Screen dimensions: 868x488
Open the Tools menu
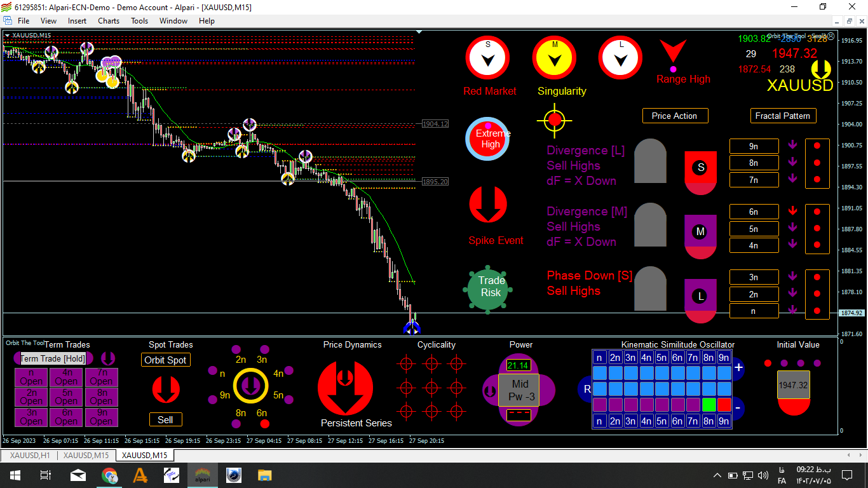point(140,21)
